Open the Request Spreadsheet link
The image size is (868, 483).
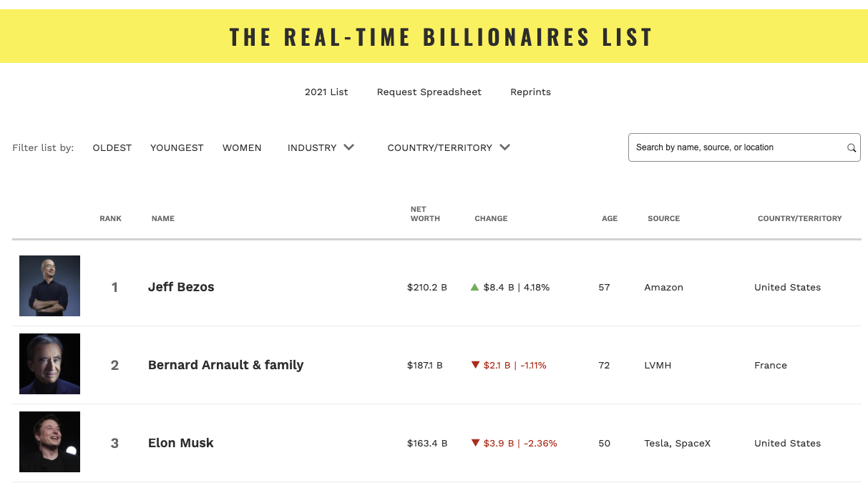click(x=429, y=92)
